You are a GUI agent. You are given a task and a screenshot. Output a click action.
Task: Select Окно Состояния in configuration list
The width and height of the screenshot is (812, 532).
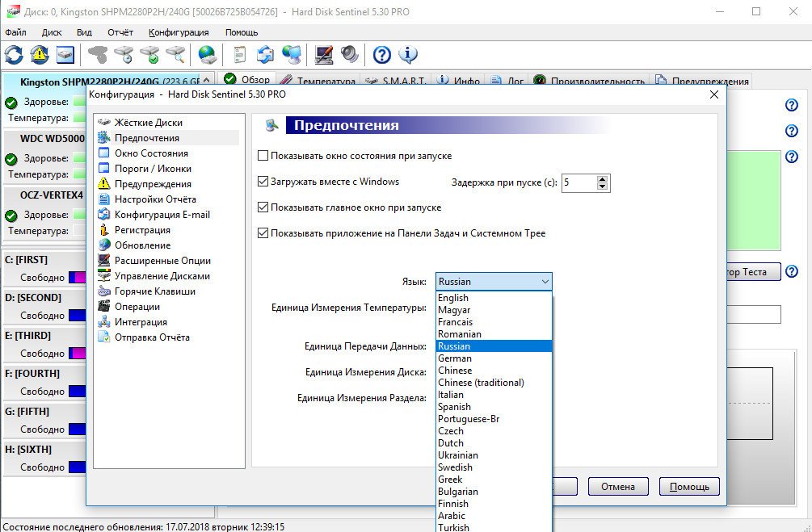[151, 153]
